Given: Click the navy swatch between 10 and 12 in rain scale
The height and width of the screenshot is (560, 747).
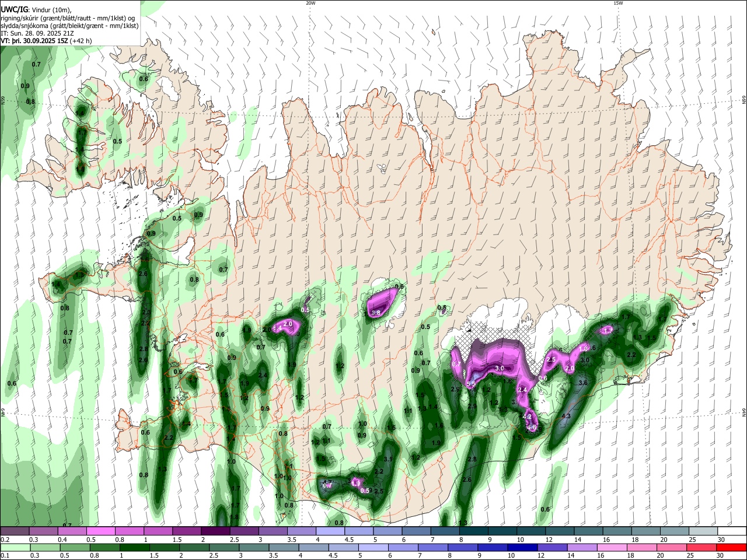Looking at the screenshot, I should pos(521,547).
